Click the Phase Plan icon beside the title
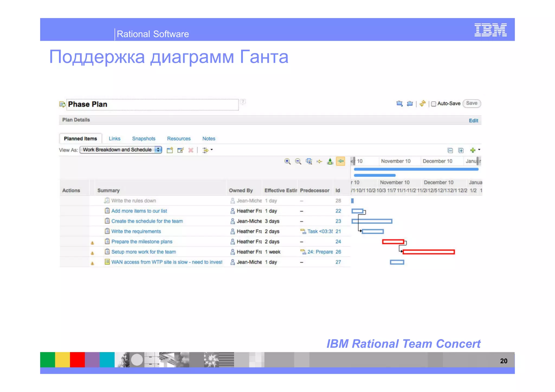The width and height of the screenshot is (555, 392). pos(62,104)
